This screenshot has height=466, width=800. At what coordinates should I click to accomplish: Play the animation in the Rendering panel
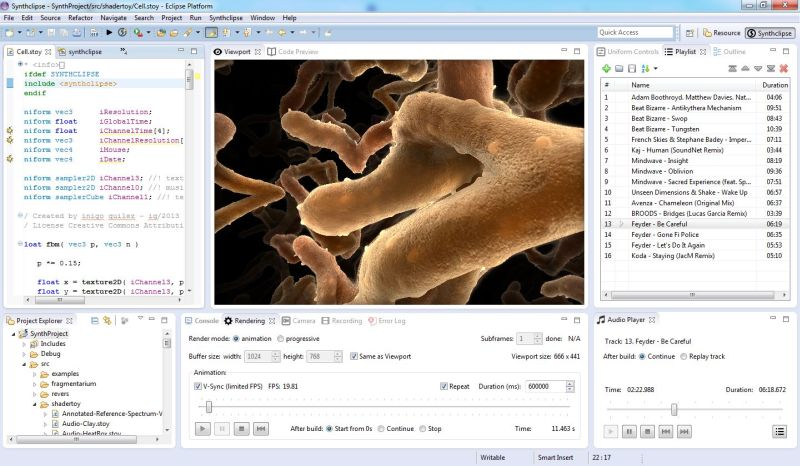[x=202, y=428]
